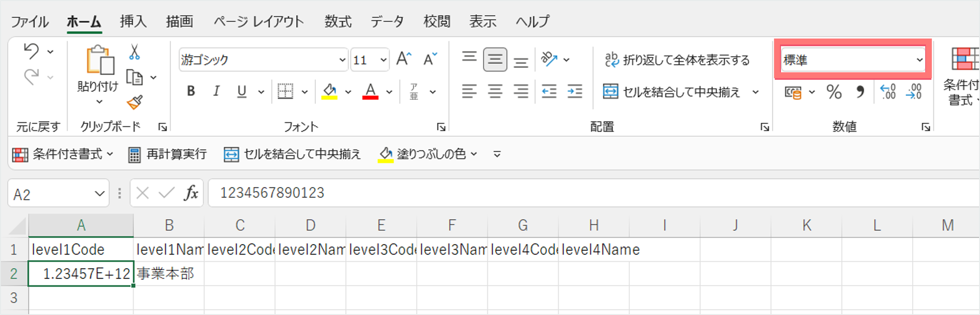The width and height of the screenshot is (980, 315).
Task: Click the Undo arrow icon
Action: click(31, 52)
